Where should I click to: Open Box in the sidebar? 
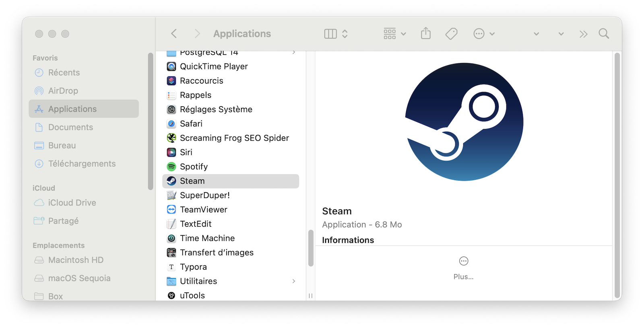[x=84, y=296]
